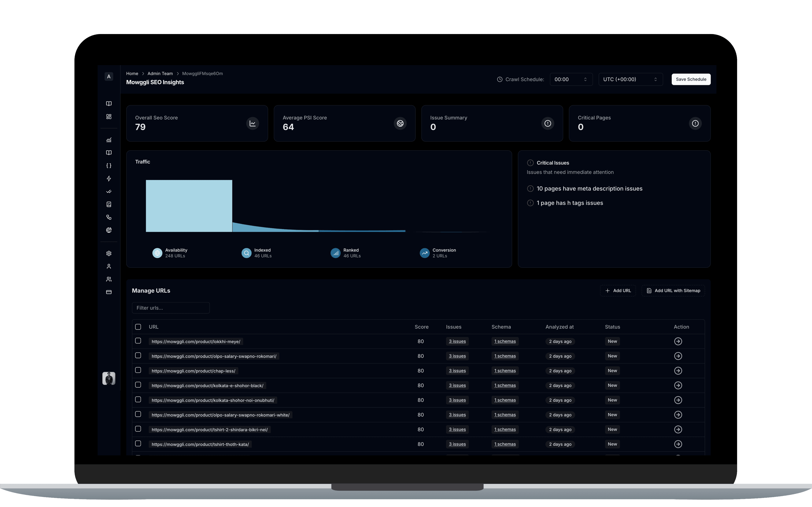The width and height of the screenshot is (812, 507).
Task: Click New status badge in olpo-salary-swapno-rokomari-white row
Action: pyautogui.click(x=612, y=415)
